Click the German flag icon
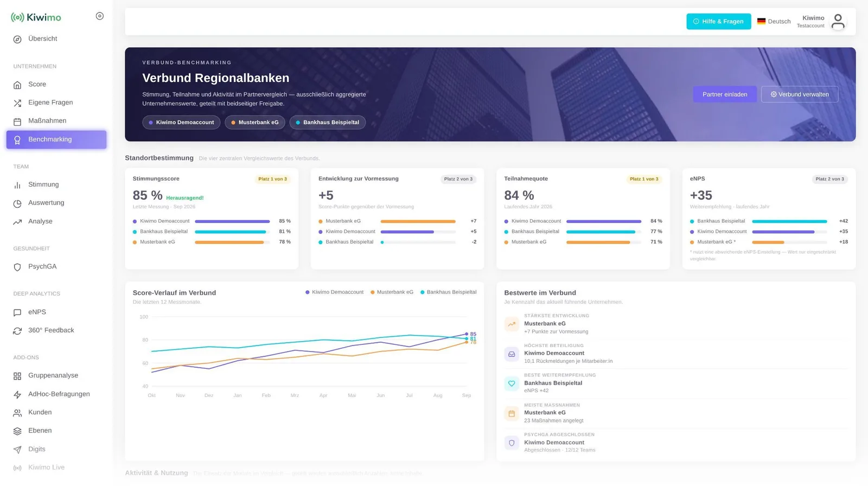Viewport: 868px width, 499px height. pos(761,22)
